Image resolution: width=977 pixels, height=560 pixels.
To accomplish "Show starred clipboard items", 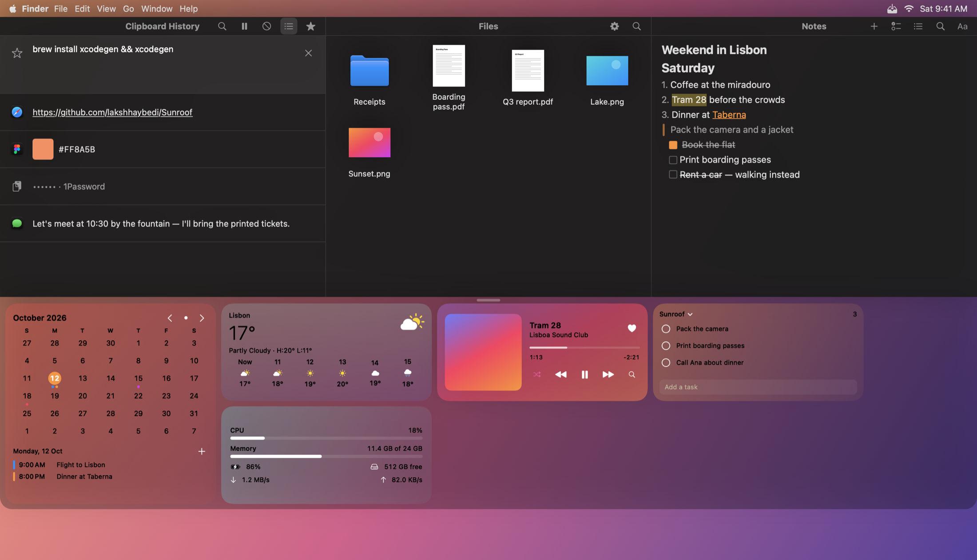I will coord(311,26).
